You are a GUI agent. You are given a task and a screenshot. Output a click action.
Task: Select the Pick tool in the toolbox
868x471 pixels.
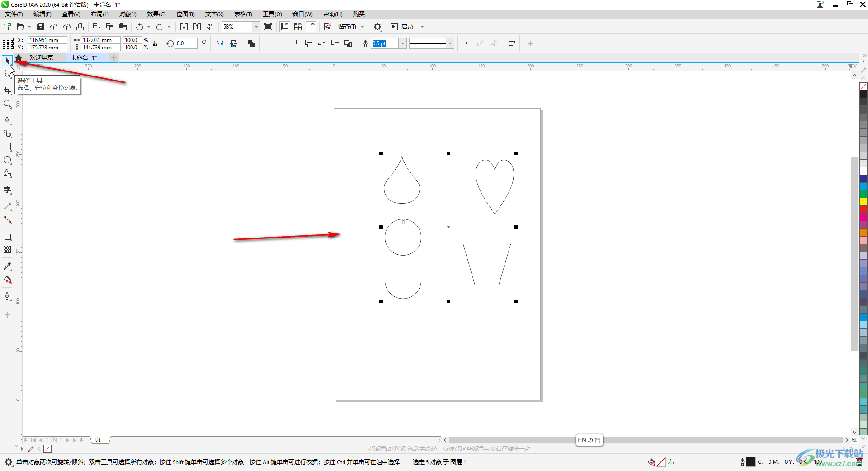tap(7, 61)
